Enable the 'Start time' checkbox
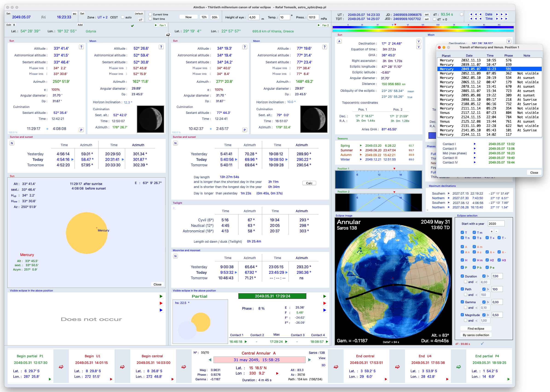Image resolution: width=550 pixels, height=392 pixels. (x=150, y=19)
